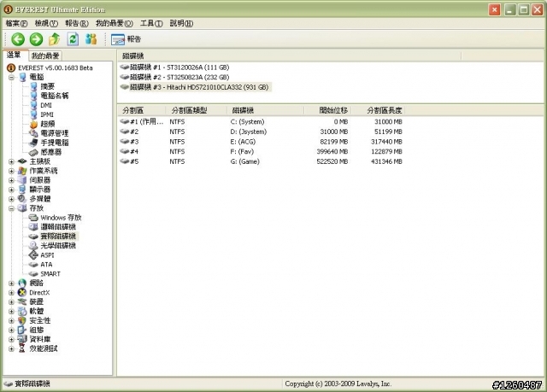547x392 pixels.
Task: Select disk #3 Hitachi HDS721010CLA332
Action: pos(195,87)
